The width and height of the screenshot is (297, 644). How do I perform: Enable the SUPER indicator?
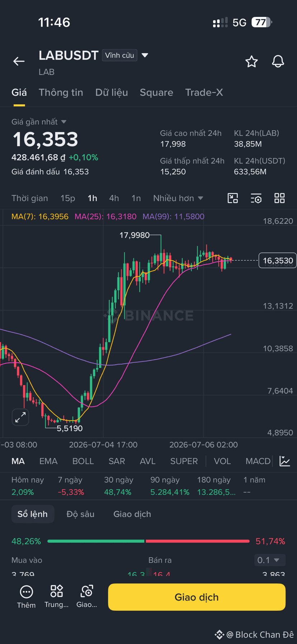(184, 461)
